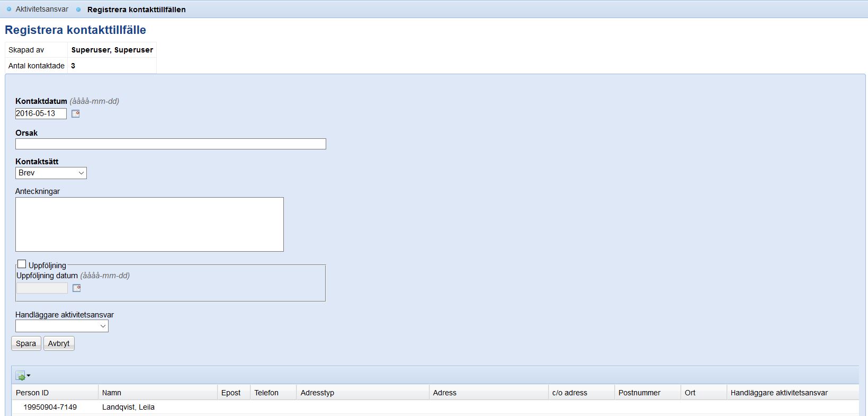This screenshot has width=868, height=416.
Task: Sort by Handläggare aktivitetsansvar column header
Action: (793, 393)
